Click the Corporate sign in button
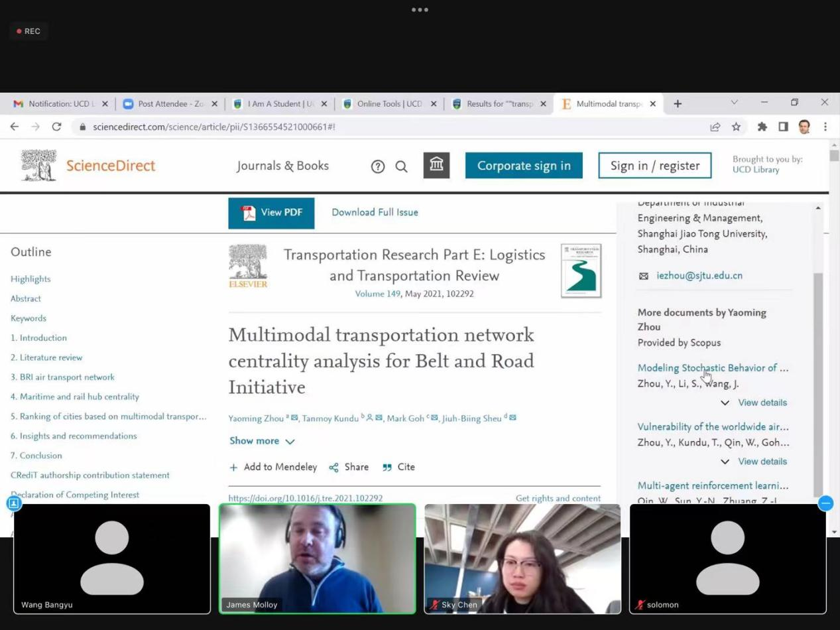Image resolution: width=840 pixels, height=630 pixels. click(x=524, y=166)
